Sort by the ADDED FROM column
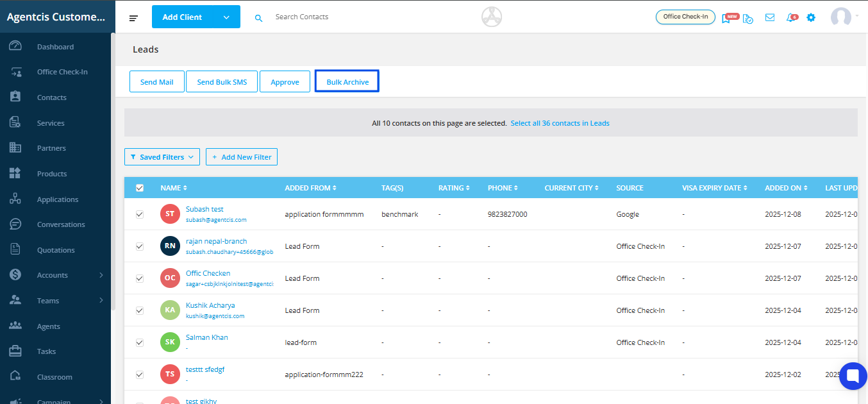Image resolution: width=868 pixels, height=404 pixels. (310, 188)
